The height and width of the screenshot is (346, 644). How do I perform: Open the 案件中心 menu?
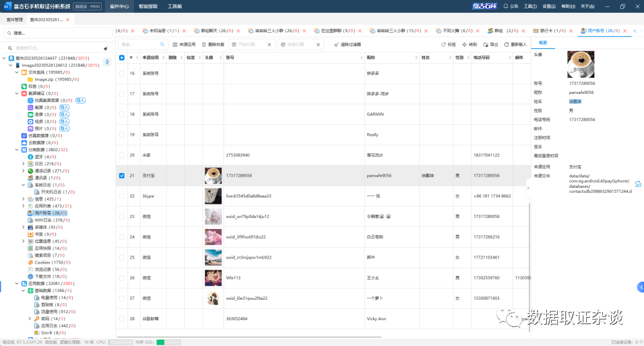(x=119, y=6)
